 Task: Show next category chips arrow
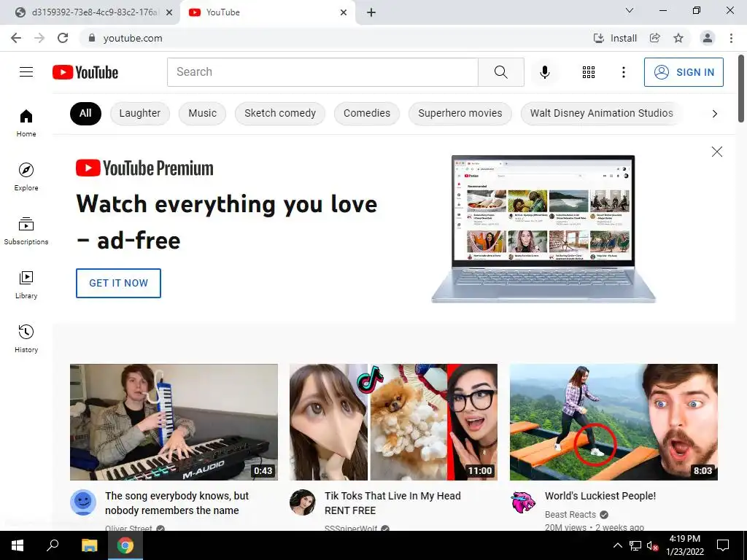[x=715, y=113]
